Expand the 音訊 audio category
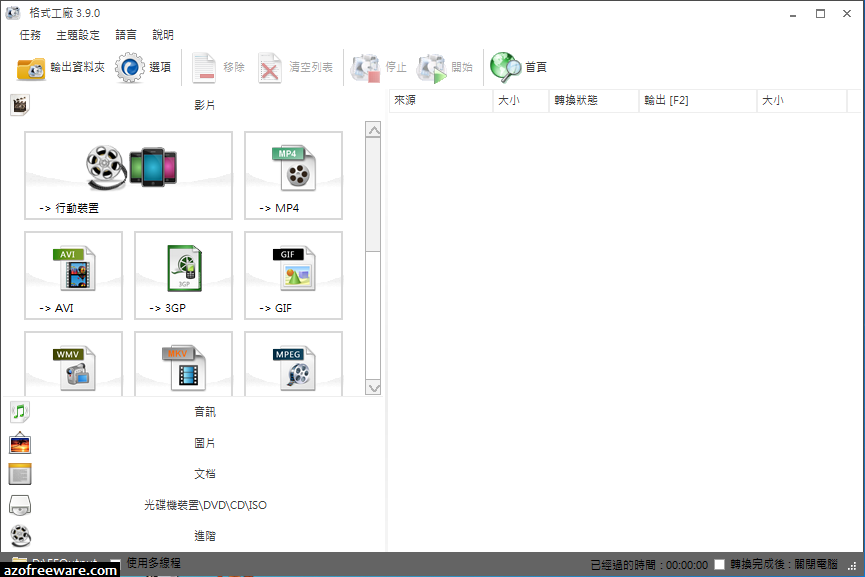The height and width of the screenshot is (577, 865). click(x=193, y=412)
